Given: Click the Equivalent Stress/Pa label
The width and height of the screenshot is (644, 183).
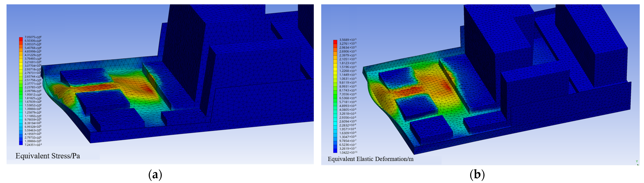Looking at the screenshot, I should tap(48, 156).
